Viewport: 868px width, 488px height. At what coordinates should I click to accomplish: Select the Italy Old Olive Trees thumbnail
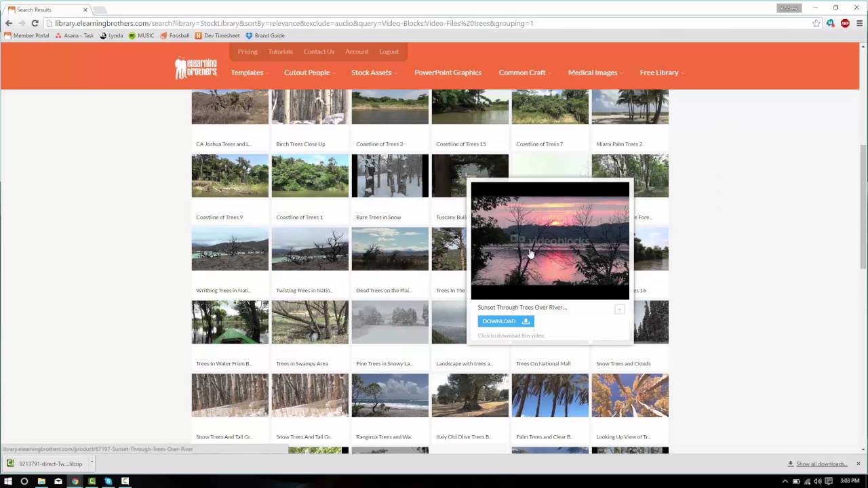[x=470, y=395]
